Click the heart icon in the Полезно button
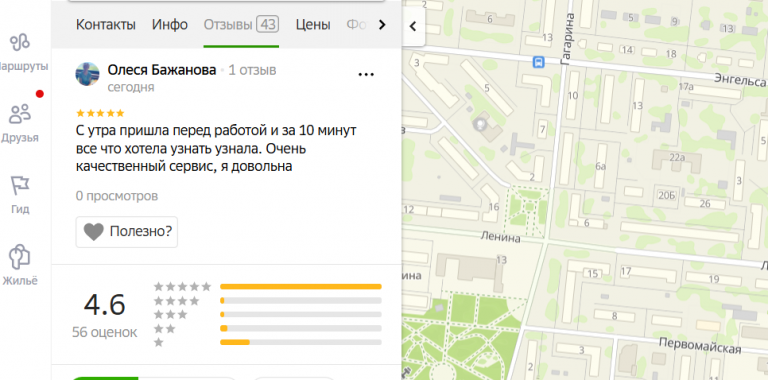 tap(94, 232)
